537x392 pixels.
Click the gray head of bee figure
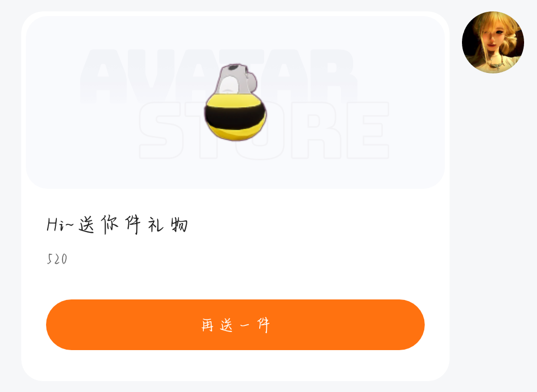click(x=235, y=79)
